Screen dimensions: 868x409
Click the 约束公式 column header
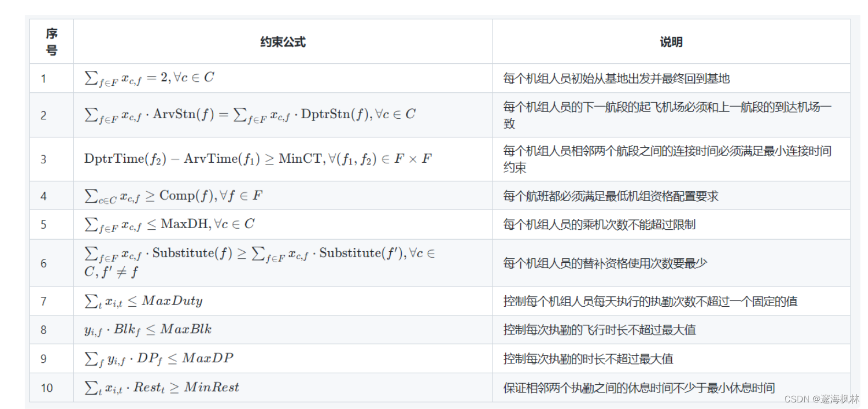point(283,42)
